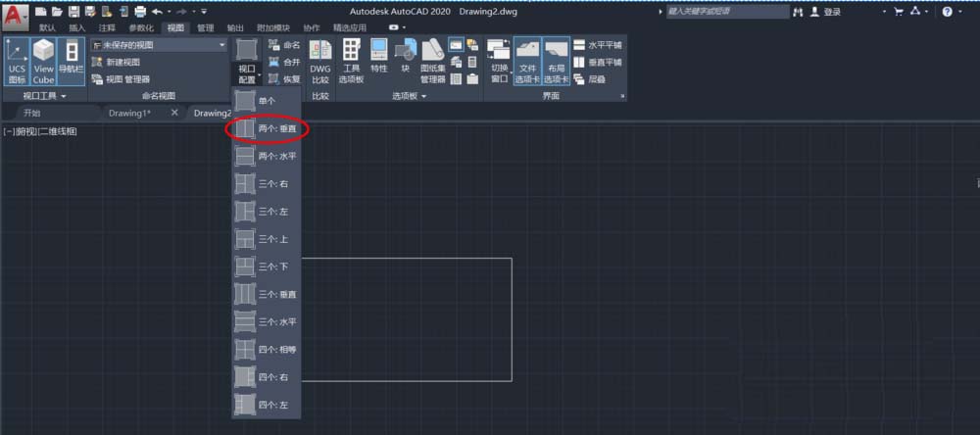Click the Plot printer icon
The image size is (980, 435).
pyautogui.click(x=140, y=11)
